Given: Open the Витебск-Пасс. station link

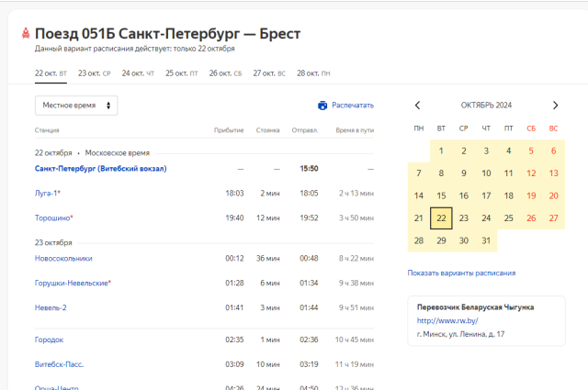Looking at the screenshot, I should (x=60, y=364).
